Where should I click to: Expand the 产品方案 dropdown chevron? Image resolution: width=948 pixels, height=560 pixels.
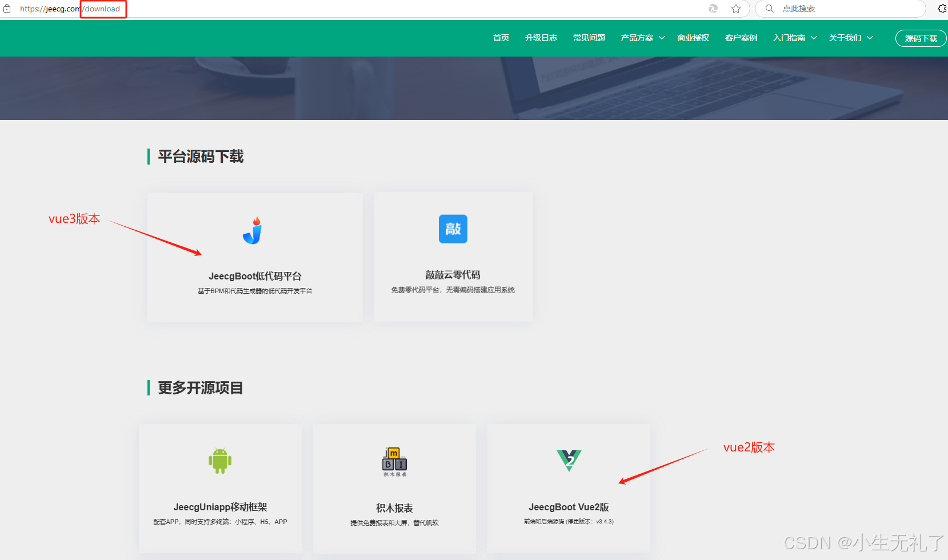pos(662,38)
